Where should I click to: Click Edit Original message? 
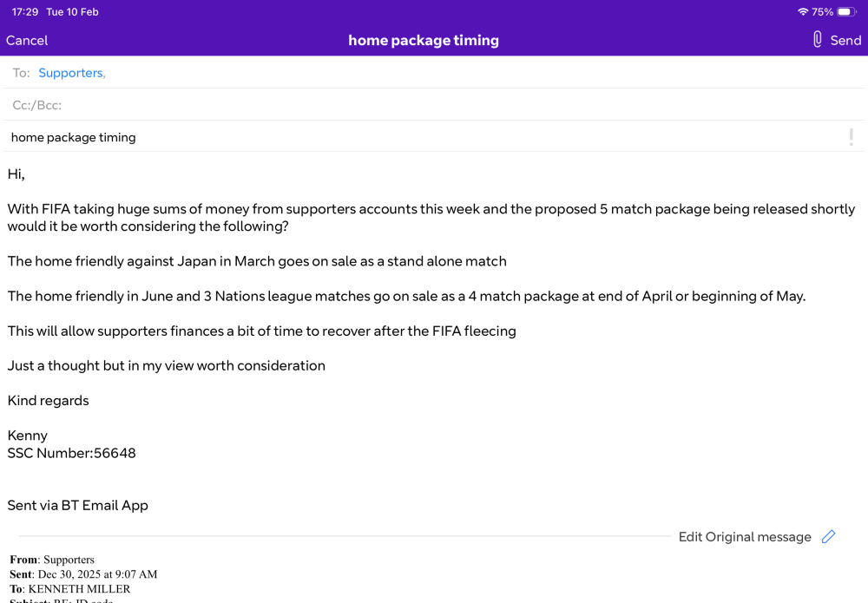click(745, 536)
